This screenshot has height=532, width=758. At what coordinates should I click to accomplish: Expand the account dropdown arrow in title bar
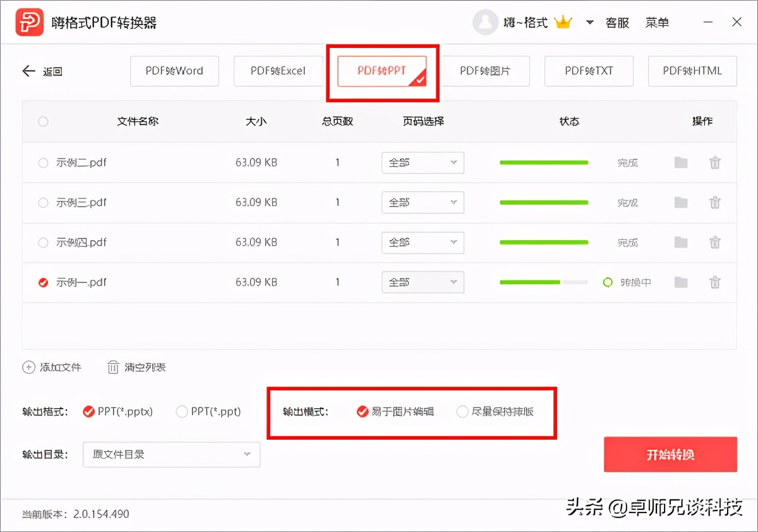589,22
